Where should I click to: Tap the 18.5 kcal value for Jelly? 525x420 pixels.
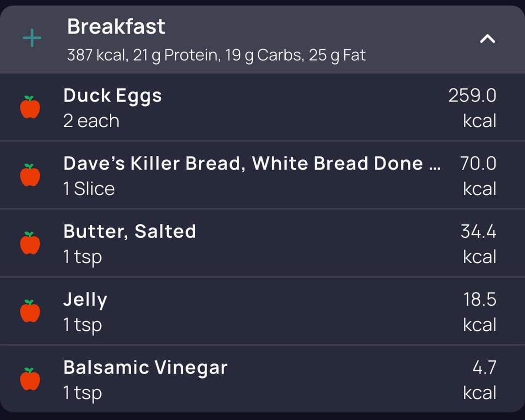(480, 300)
